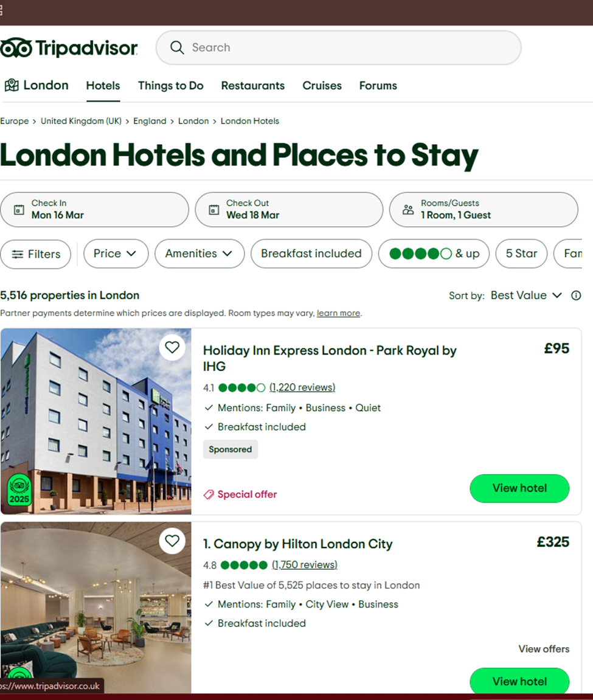The height and width of the screenshot is (700, 593).
Task: Click the London map icon
Action: point(12,85)
